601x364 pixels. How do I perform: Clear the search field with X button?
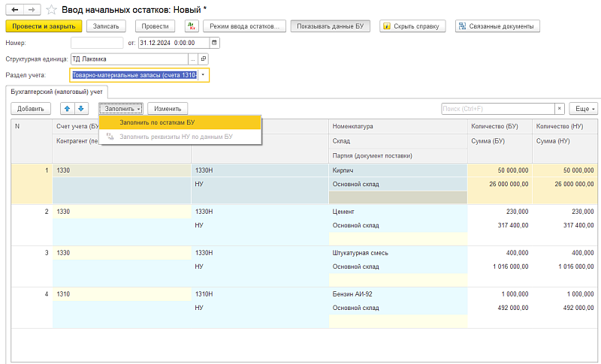[x=559, y=109]
